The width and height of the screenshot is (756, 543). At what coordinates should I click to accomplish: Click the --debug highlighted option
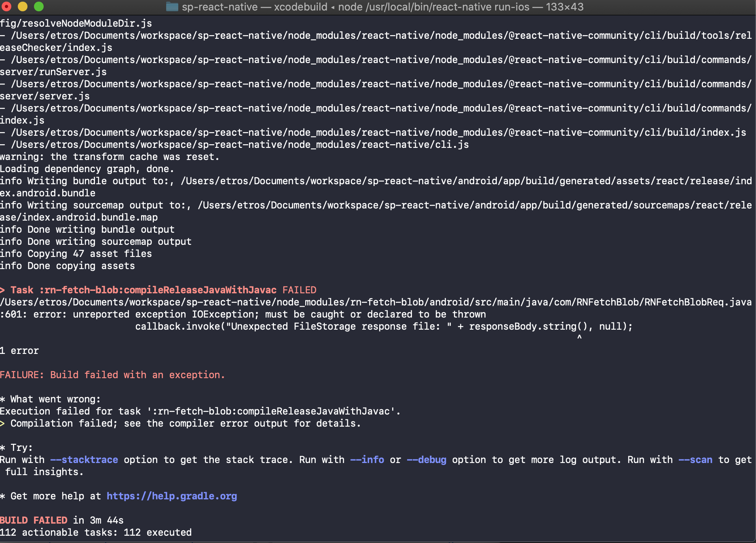[x=427, y=459]
